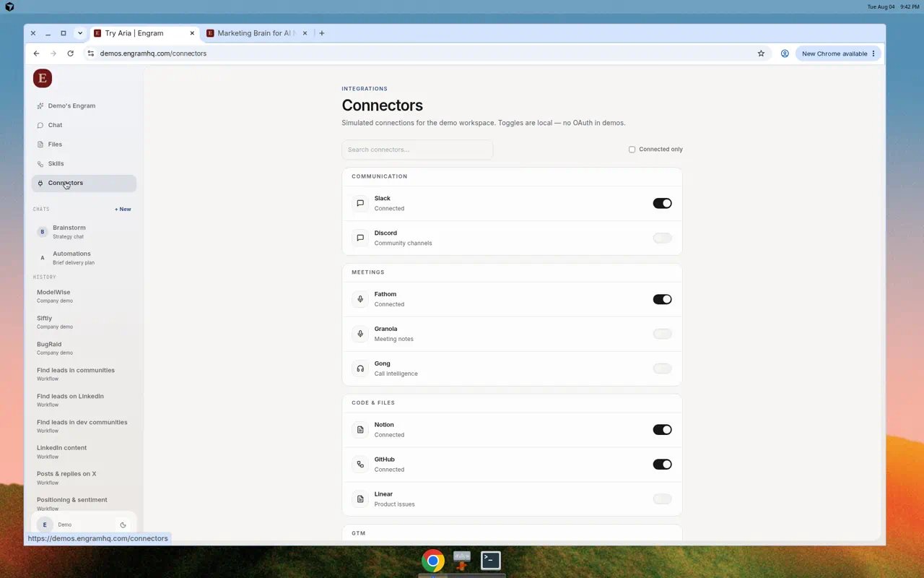Open Demo's Engram sidebar item

84,106
